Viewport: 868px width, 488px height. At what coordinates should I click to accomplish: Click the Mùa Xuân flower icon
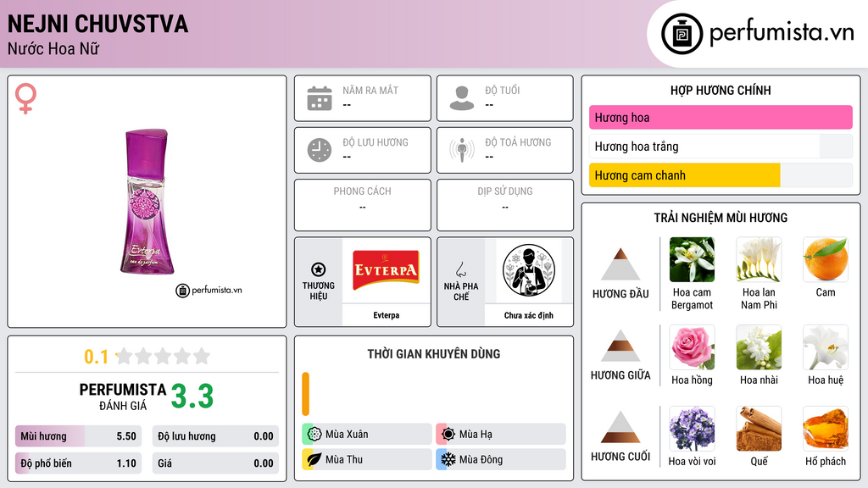314,435
